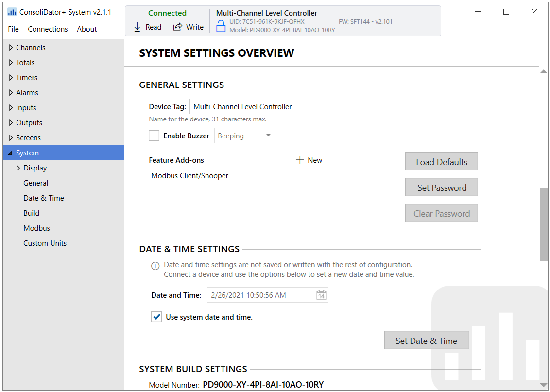Maximize the ConsoliDator+ window
Image resolution: width=550 pixels, height=392 pixels.
[x=506, y=12]
